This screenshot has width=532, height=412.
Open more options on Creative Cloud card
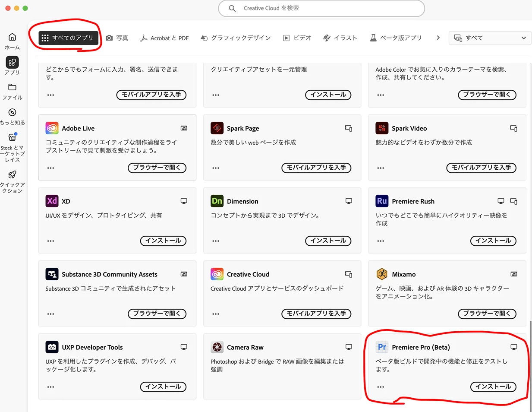pyautogui.click(x=216, y=314)
